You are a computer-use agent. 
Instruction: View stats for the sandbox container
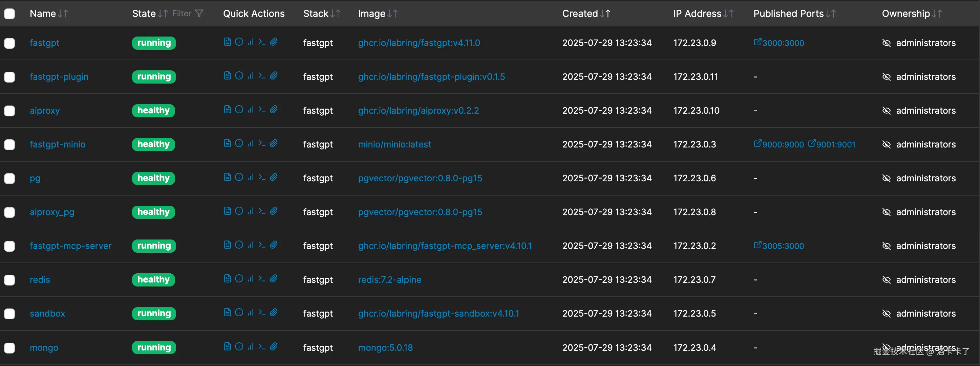tap(250, 313)
